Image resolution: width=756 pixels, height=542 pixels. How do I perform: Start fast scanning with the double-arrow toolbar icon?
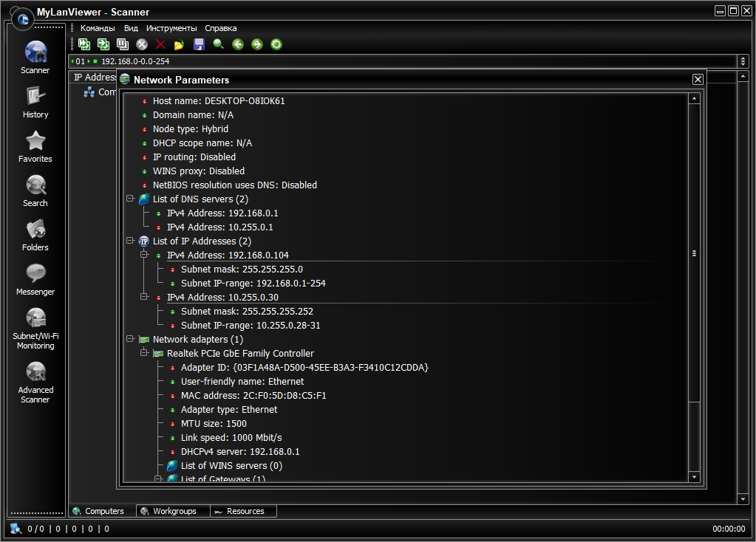pos(84,44)
